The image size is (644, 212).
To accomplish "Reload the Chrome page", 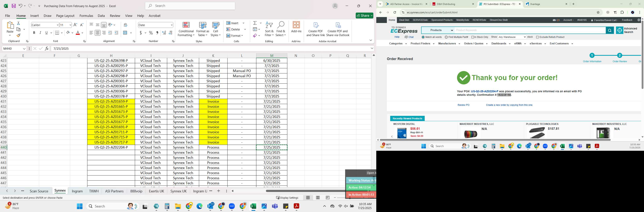I will 395,12.
